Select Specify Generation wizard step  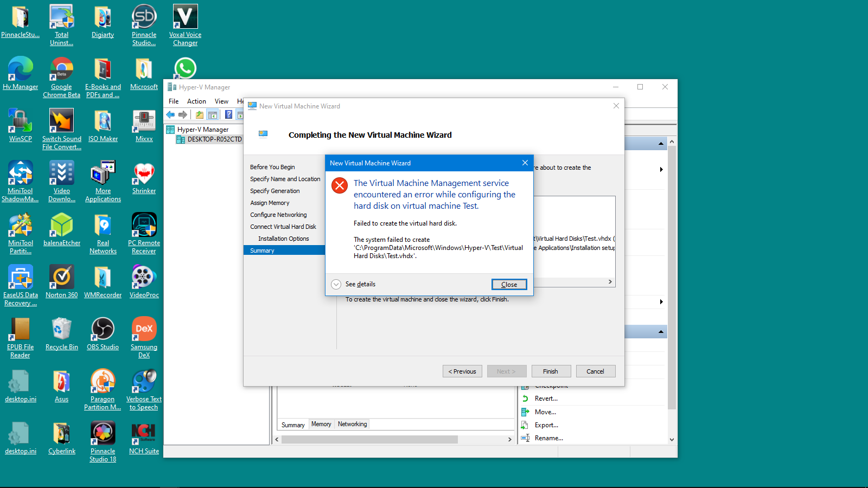pyautogui.click(x=275, y=191)
